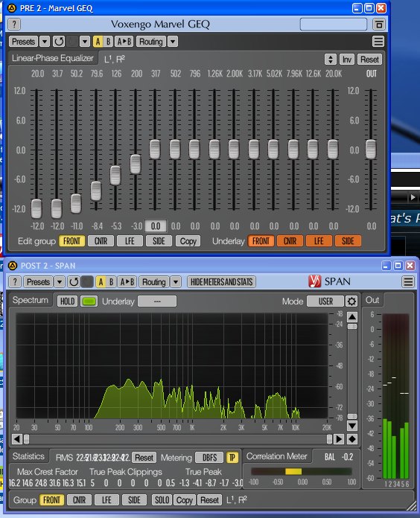Toggle the green spectrum enable button

click(89, 301)
